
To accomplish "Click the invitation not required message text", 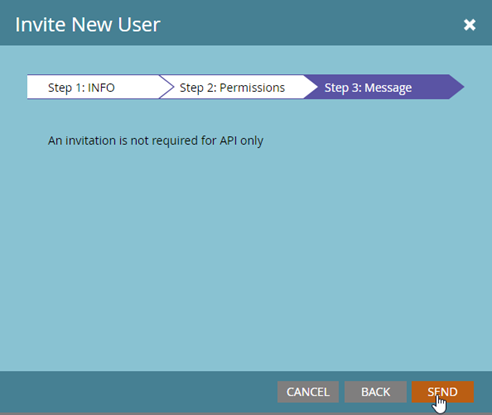I will (155, 141).
